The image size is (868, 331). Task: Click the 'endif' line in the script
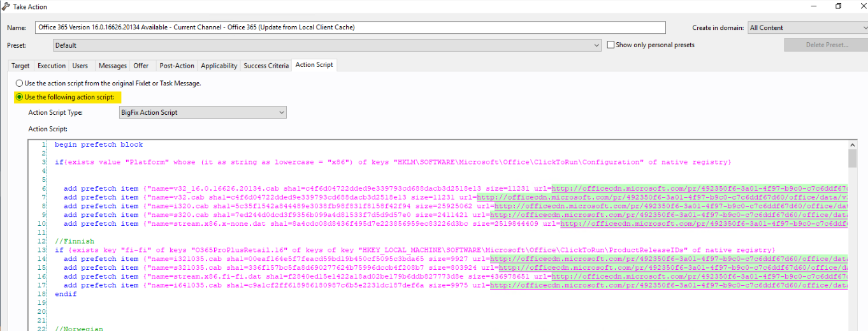66,294
